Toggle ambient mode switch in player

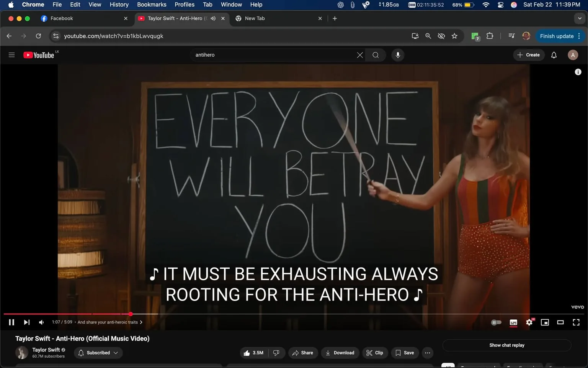tap(496, 322)
